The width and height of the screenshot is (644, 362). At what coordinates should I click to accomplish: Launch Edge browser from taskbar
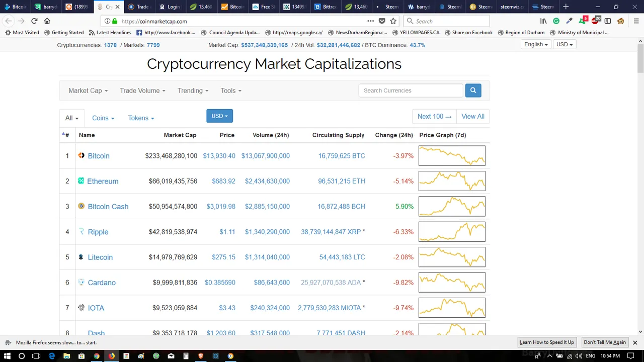tap(51, 356)
